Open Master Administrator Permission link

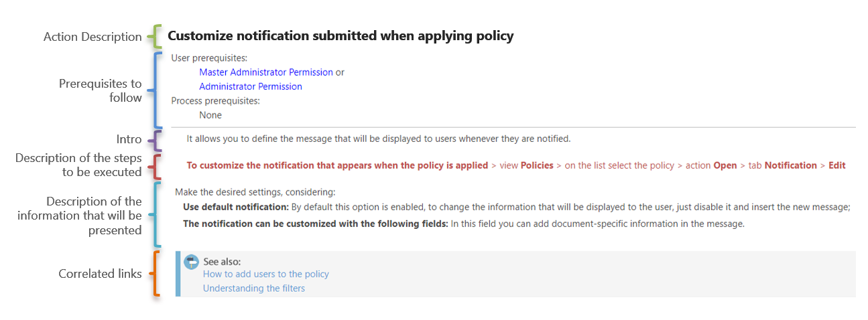(265, 72)
